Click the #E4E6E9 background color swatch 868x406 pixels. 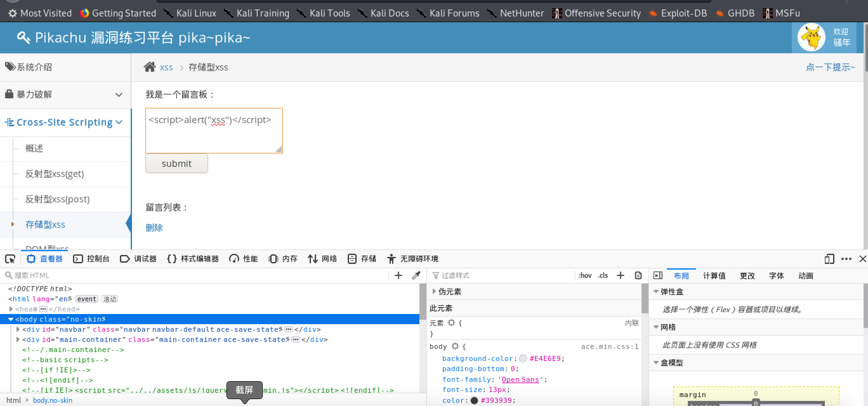[523, 358]
